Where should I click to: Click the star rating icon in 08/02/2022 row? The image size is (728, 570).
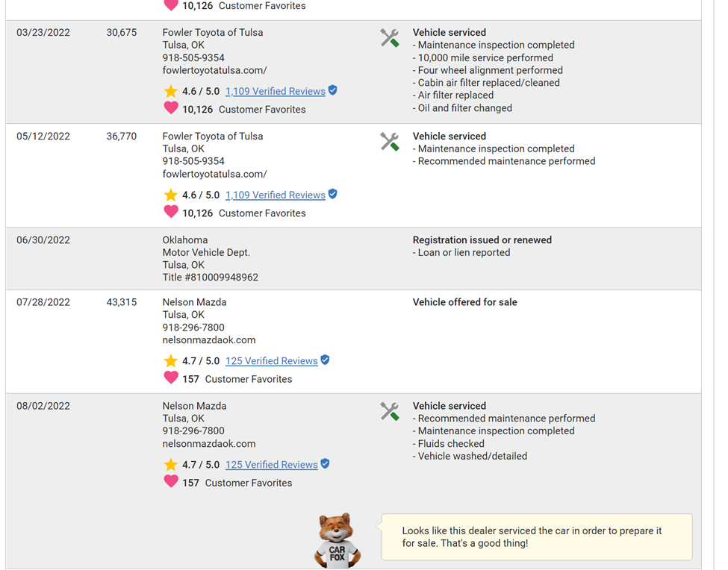tap(171, 464)
